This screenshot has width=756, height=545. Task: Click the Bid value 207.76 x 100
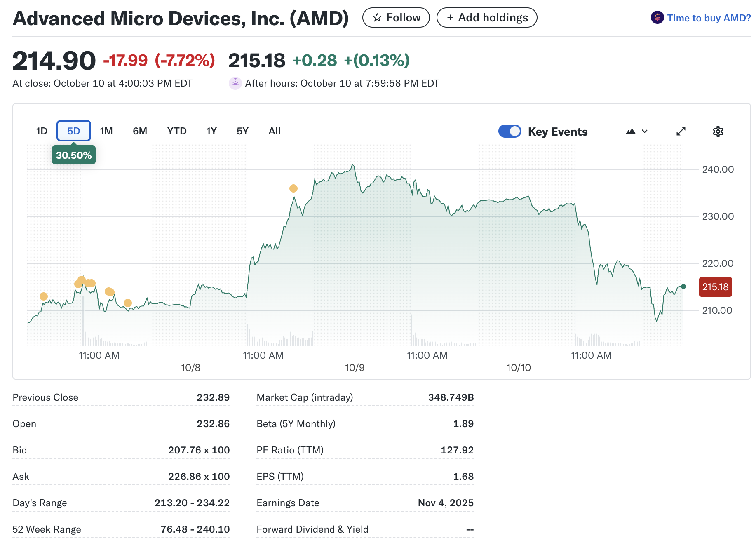pos(199,450)
